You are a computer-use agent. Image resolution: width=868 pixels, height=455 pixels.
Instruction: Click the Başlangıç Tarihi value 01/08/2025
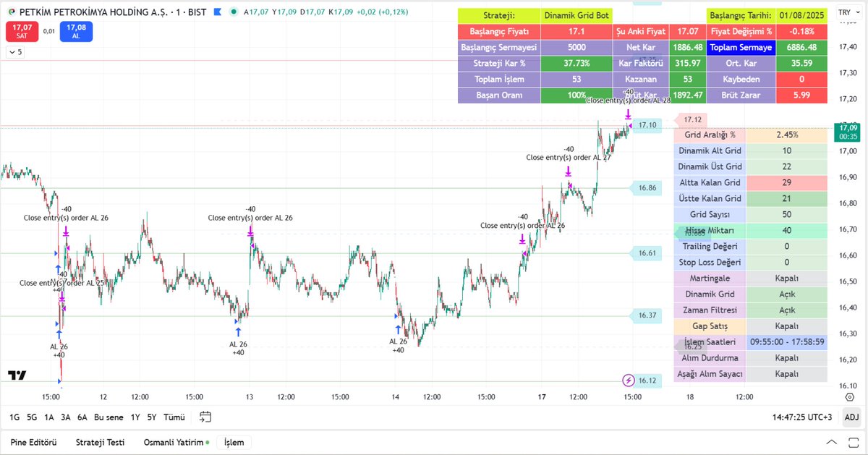point(801,16)
